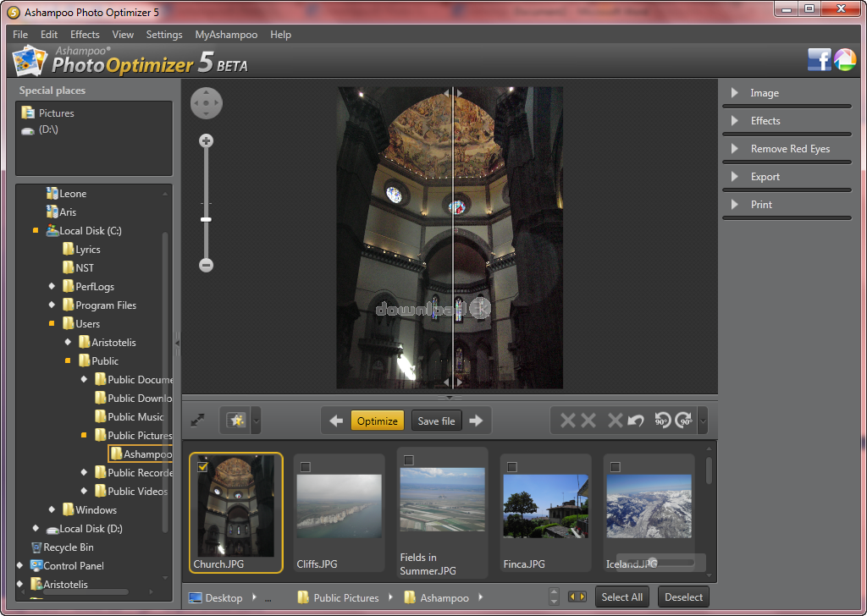Open the Settings menu
The image size is (867, 616).
[x=164, y=34]
